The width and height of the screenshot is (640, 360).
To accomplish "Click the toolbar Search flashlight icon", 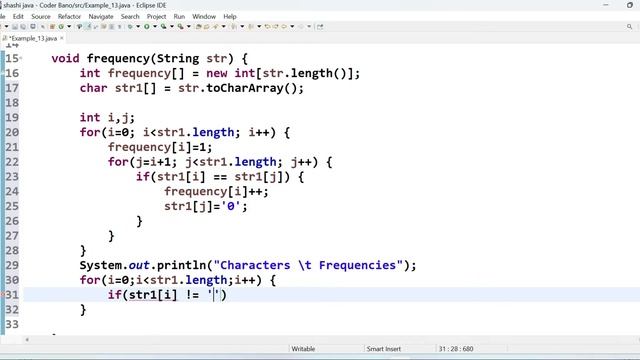I will click(x=215, y=27).
